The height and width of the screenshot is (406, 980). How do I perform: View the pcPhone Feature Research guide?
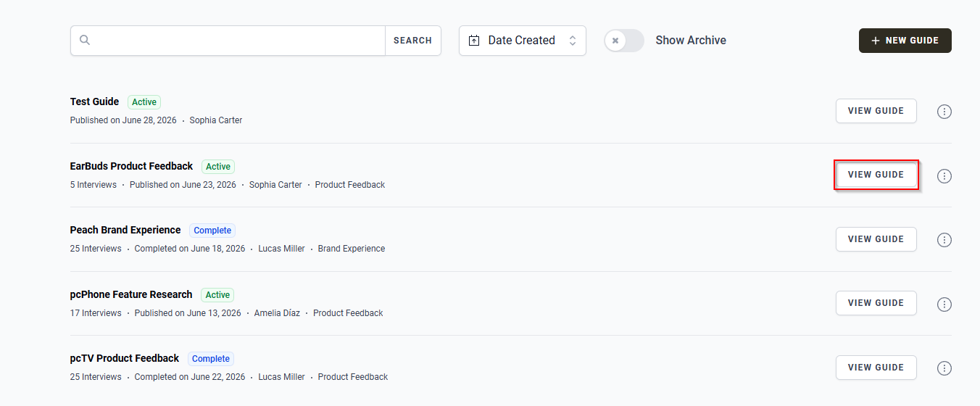pyautogui.click(x=876, y=303)
